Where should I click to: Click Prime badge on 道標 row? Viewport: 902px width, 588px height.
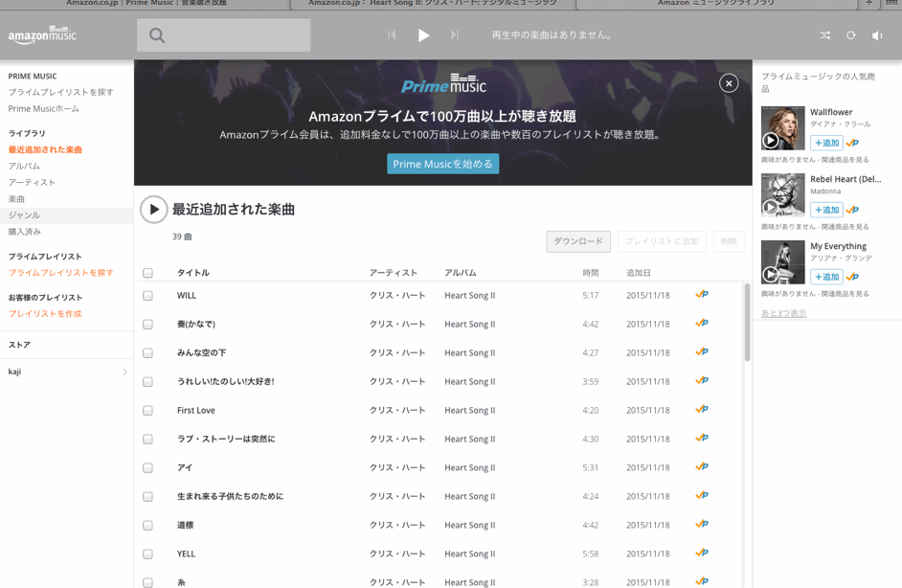(x=702, y=524)
